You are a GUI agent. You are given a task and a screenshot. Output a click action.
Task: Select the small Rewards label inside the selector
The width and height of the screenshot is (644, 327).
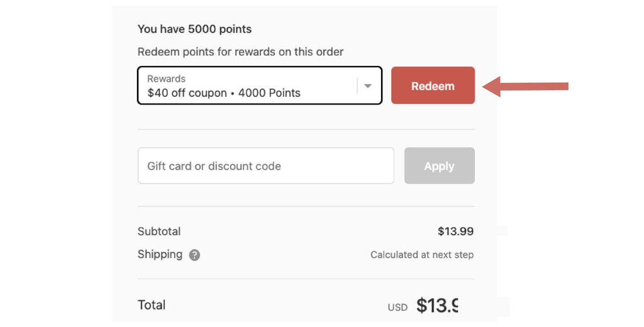click(x=166, y=79)
